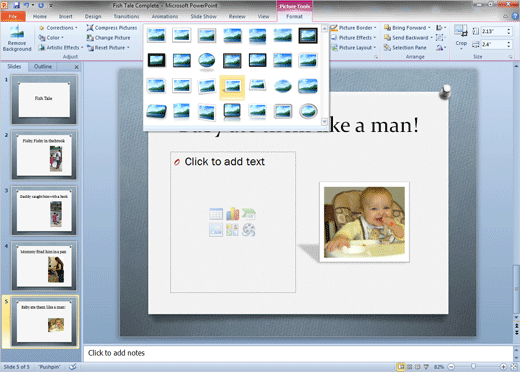
Task: Open the Picture Effects dropdown
Action: point(353,38)
